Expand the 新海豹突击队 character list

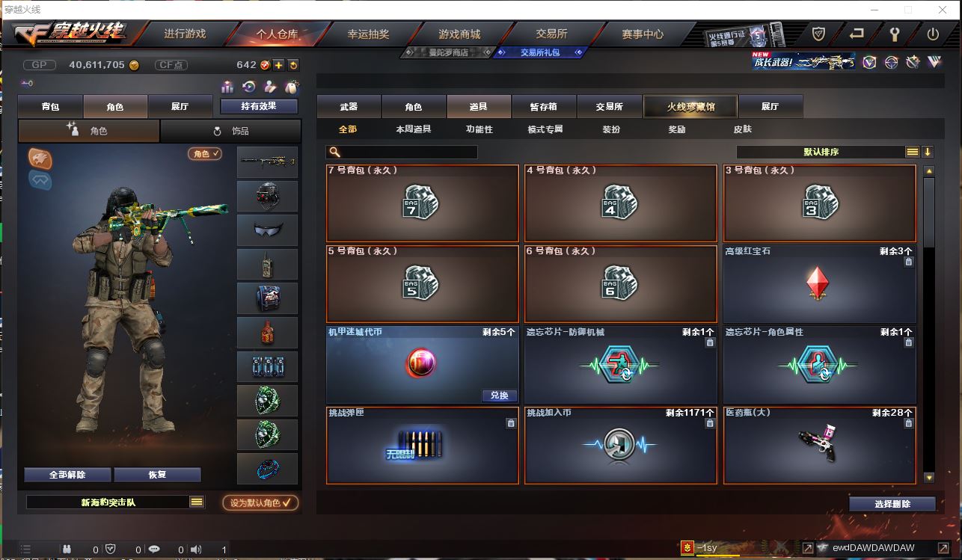coord(197,502)
